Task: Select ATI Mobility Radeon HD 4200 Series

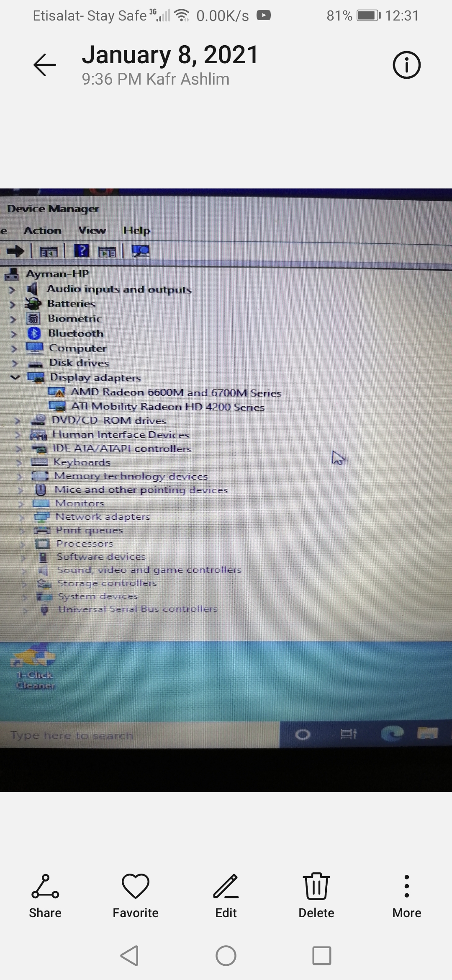Action: tap(168, 407)
